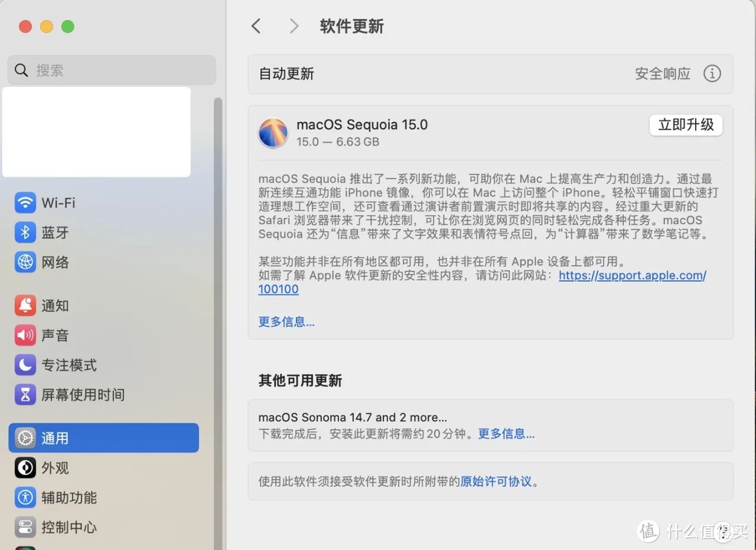This screenshot has width=756, height=550.
Task: Click the Screen Time (屏幕使用时间) hourglass icon
Action: tap(25, 394)
